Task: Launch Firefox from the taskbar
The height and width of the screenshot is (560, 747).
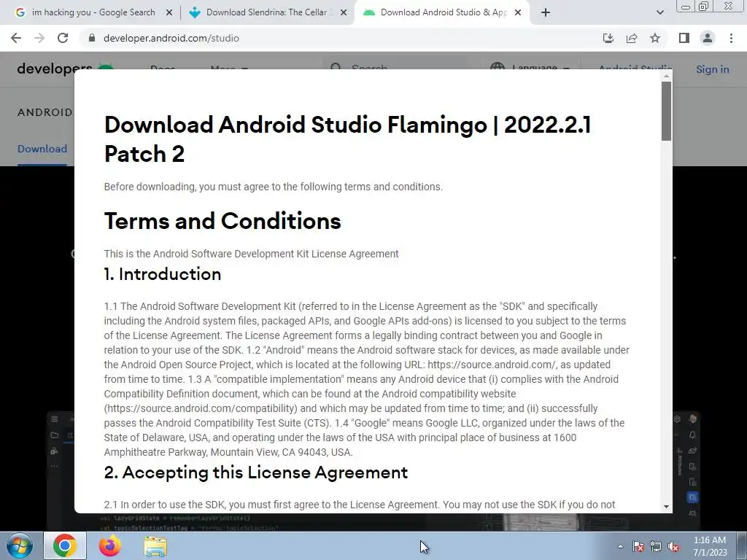Action: click(x=110, y=545)
